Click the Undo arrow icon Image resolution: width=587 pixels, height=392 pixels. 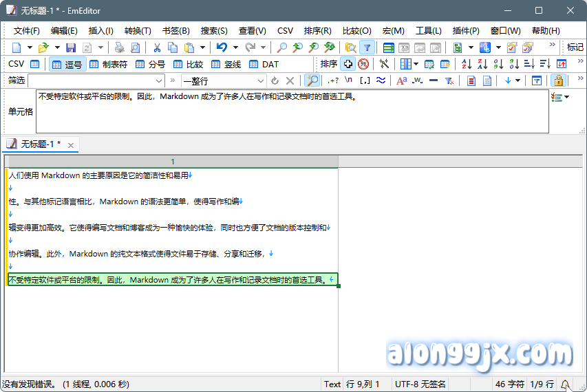click(x=221, y=47)
